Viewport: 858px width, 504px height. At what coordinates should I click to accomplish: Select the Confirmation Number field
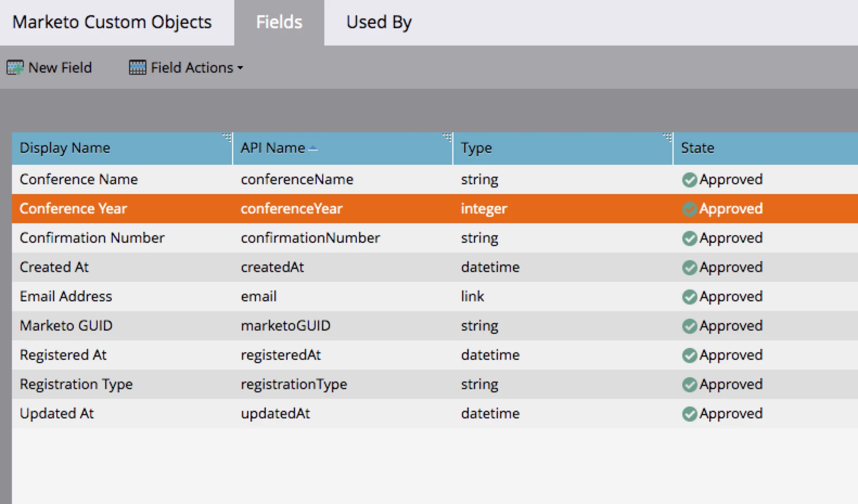coord(92,238)
